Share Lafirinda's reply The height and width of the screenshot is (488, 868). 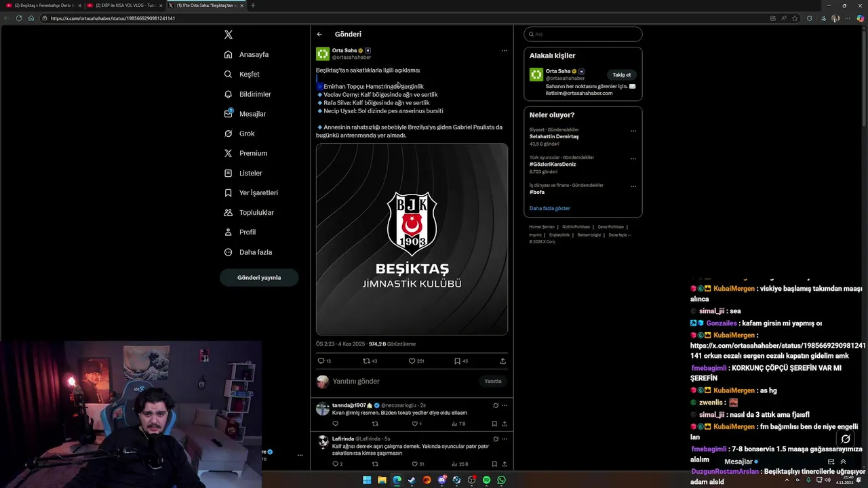[x=504, y=464]
